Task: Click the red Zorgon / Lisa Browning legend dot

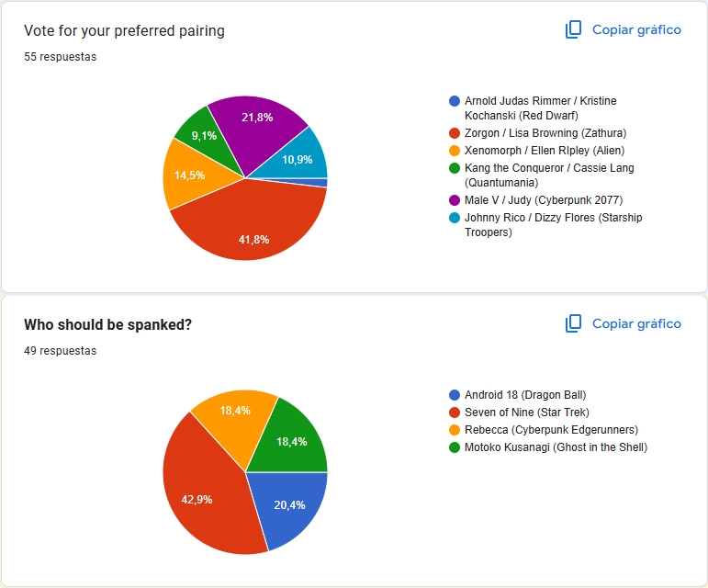Action: 455,133
